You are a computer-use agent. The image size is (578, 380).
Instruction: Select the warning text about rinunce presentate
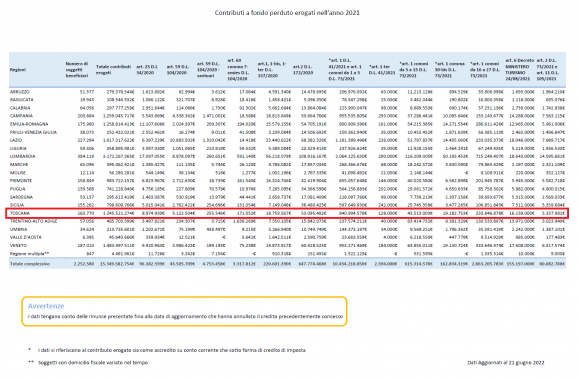[x=185, y=316]
